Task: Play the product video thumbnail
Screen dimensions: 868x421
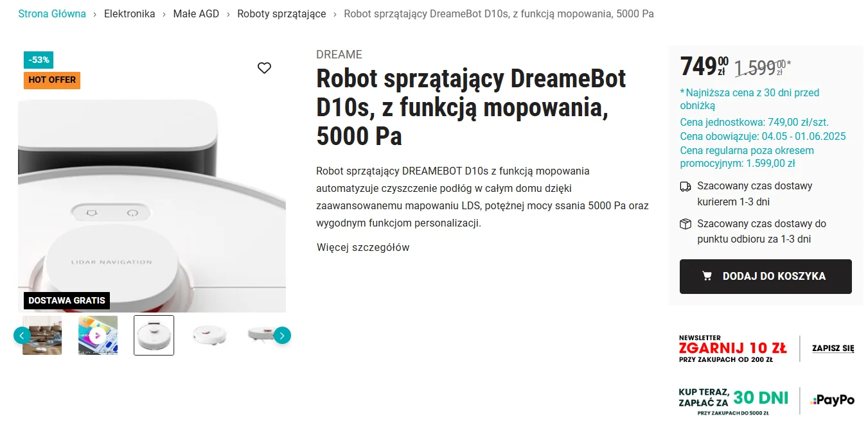Action: 98,335
